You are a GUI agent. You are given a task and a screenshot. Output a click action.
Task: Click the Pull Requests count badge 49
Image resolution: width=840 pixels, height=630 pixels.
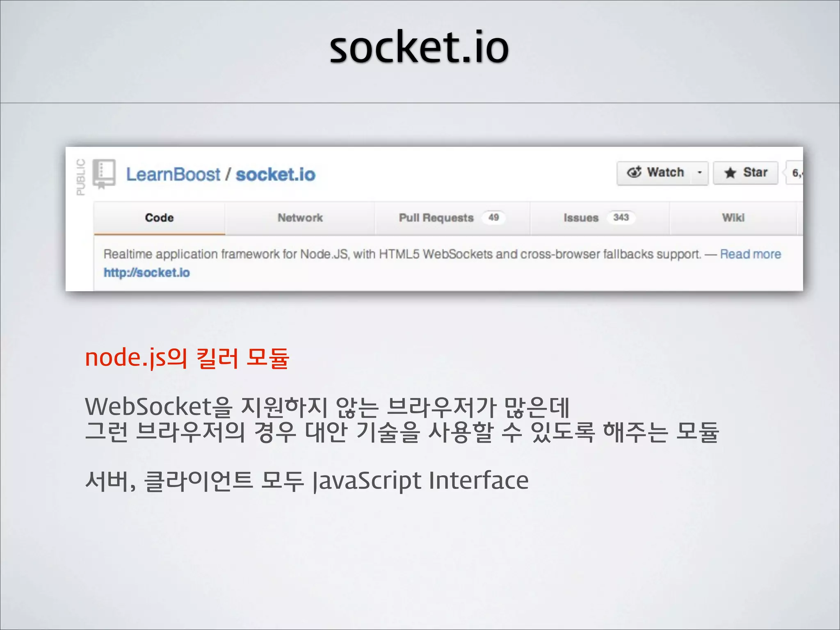coord(493,217)
